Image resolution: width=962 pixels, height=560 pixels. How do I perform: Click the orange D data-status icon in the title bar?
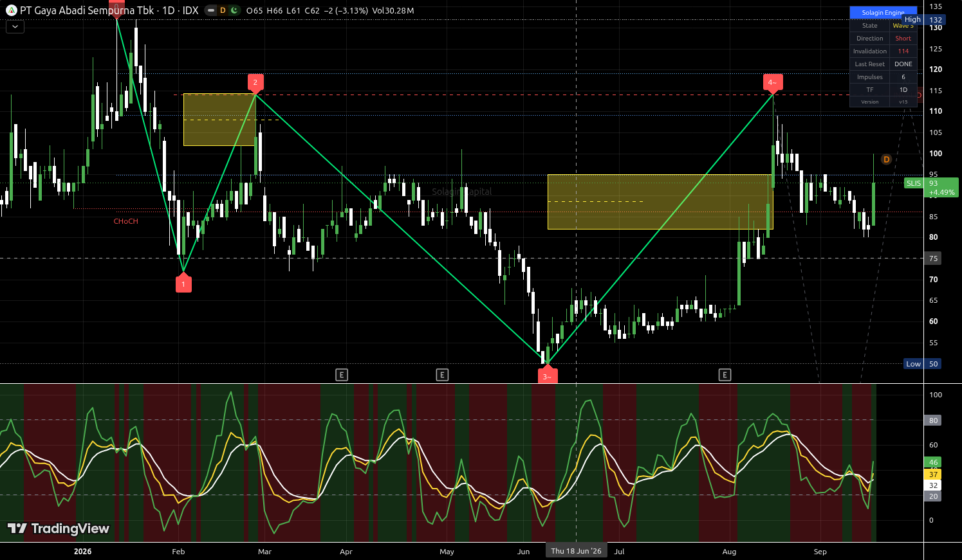tap(223, 10)
